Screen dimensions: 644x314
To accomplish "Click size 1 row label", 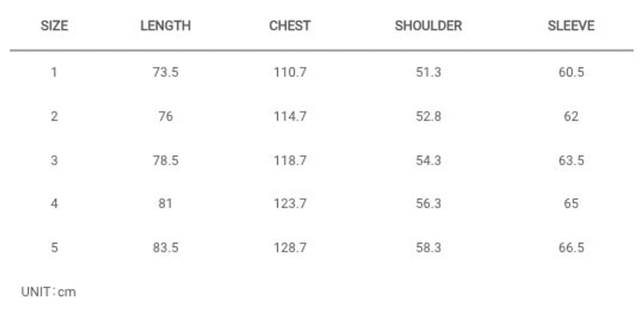I will click(54, 72).
